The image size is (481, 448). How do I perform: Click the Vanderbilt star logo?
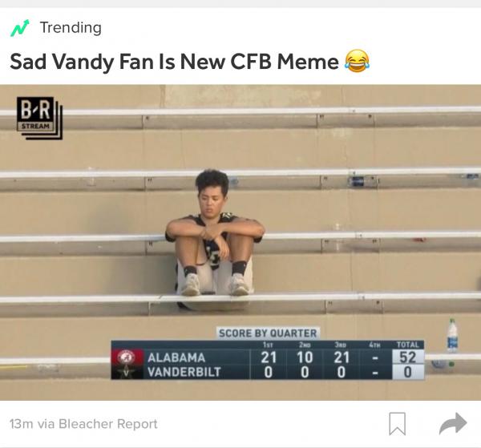pos(127,372)
